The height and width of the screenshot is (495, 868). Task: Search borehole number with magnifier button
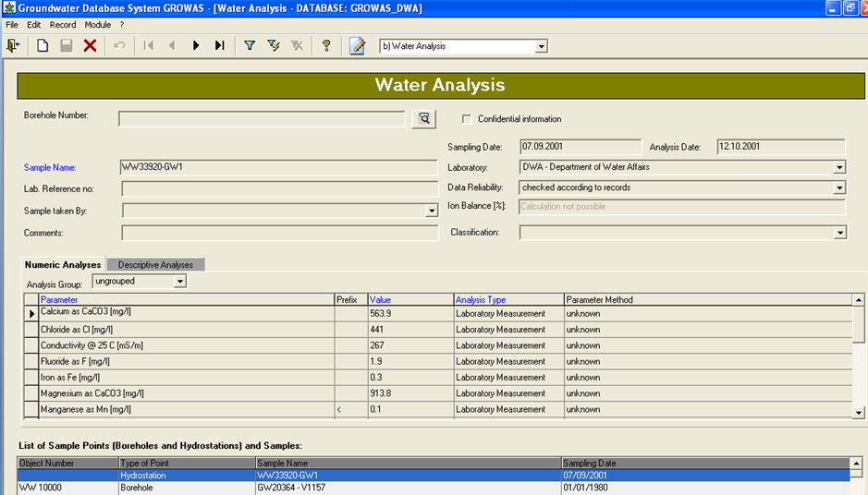pos(423,118)
